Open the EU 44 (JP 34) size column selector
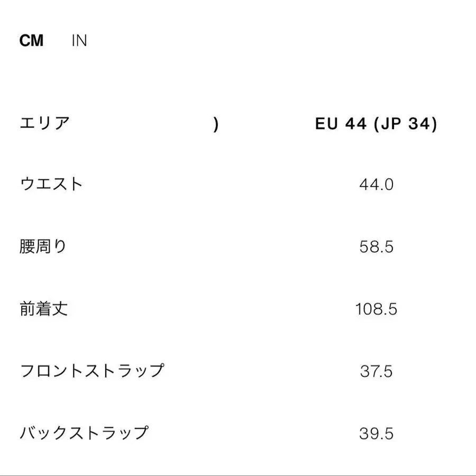 coord(376,124)
